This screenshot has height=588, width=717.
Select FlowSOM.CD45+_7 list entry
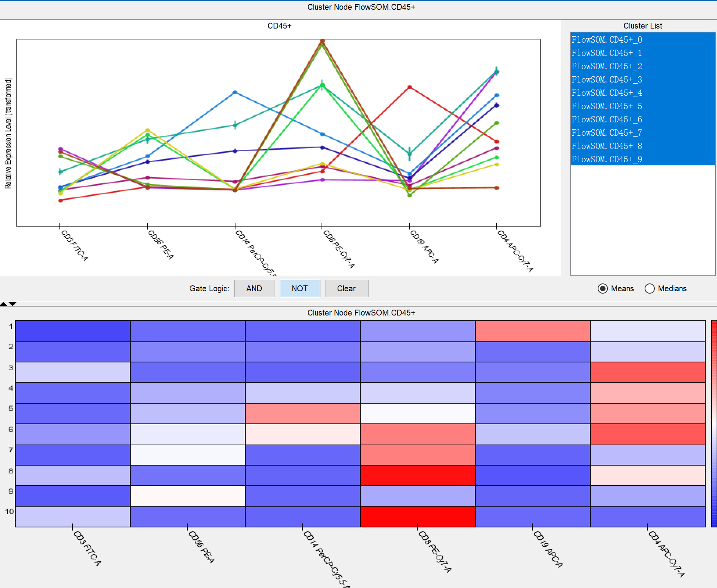(x=607, y=133)
